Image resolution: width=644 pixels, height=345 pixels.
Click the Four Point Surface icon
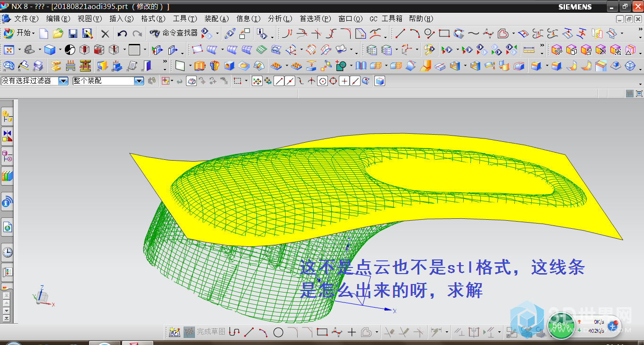(197, 50)
